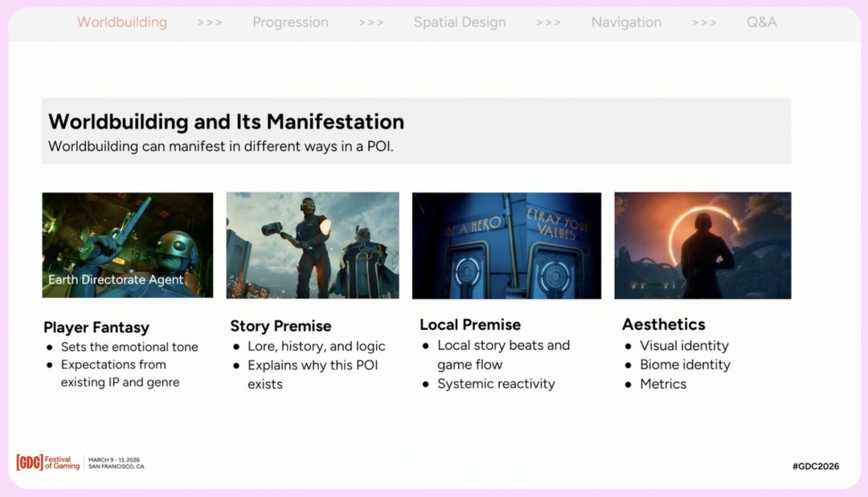
Task: Click the 'Biome identity' bullet
Action: point(686,365)
